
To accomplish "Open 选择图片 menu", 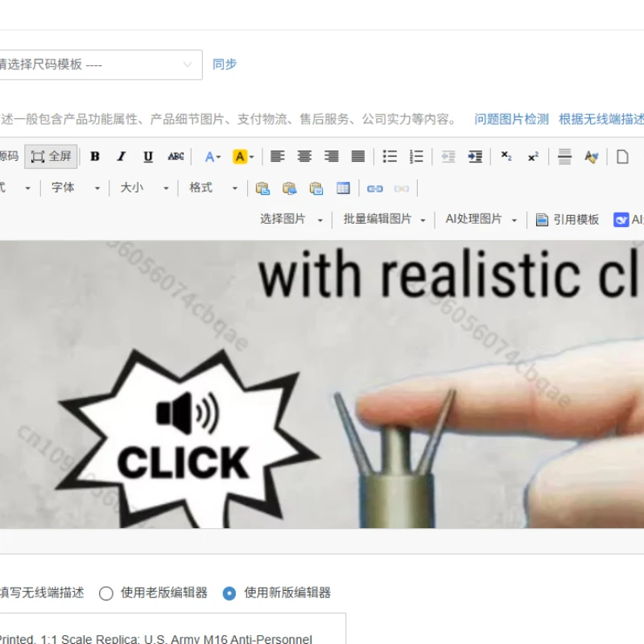I will pyautogui.click(x=291, y=219).
